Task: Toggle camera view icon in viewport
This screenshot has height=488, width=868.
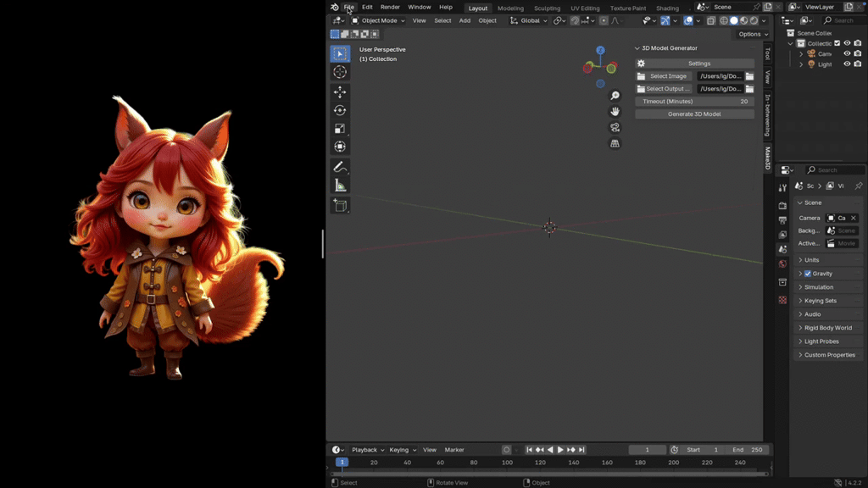Action: [x=615, y=127]
